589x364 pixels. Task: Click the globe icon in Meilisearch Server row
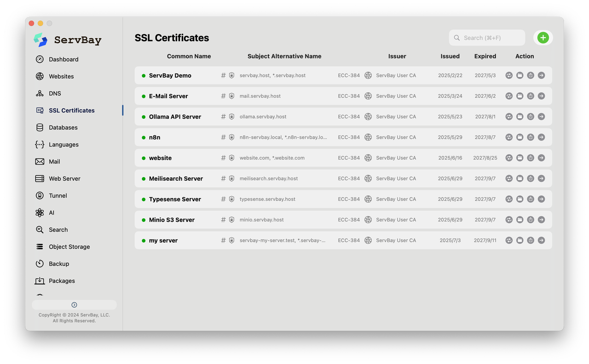pos(368,178)
